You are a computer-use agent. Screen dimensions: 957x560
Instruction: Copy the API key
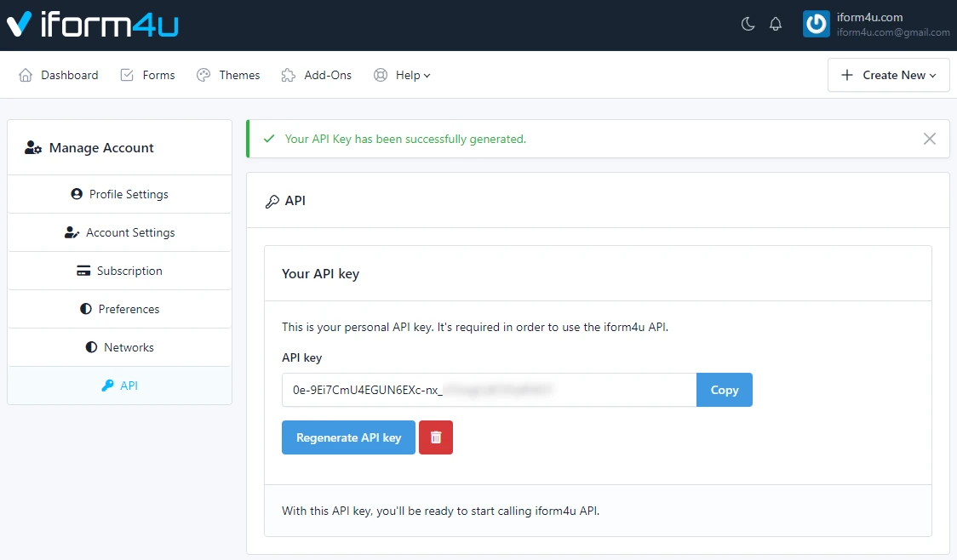pos(724,390)
